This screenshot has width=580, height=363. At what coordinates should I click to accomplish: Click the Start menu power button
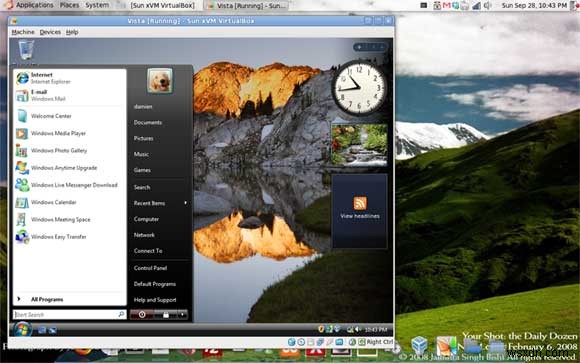click(142, 315)
